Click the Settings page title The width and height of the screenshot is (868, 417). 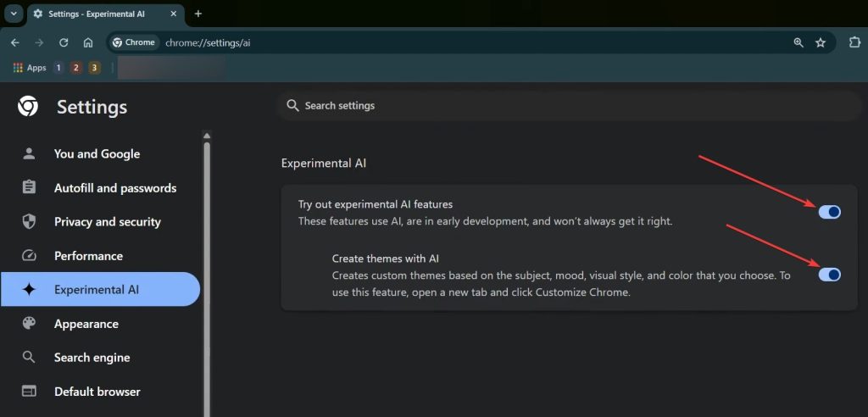[92, 107]
